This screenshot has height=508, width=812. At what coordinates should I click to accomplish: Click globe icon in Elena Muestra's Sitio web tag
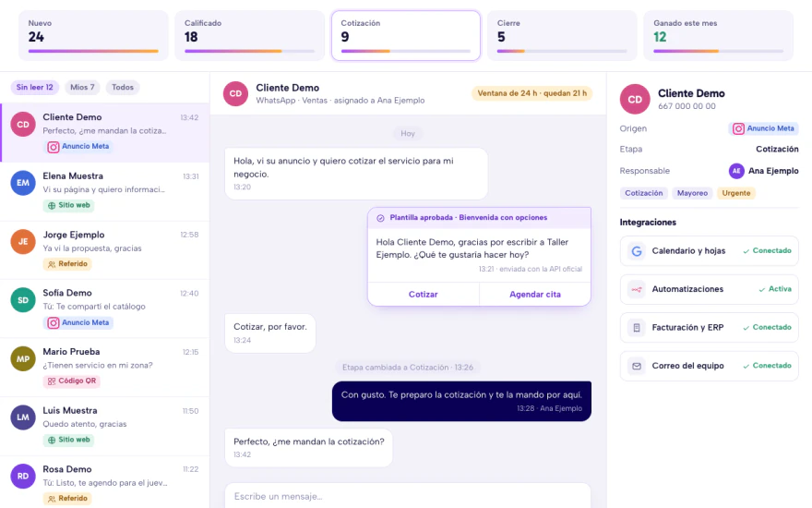[52, 206]
